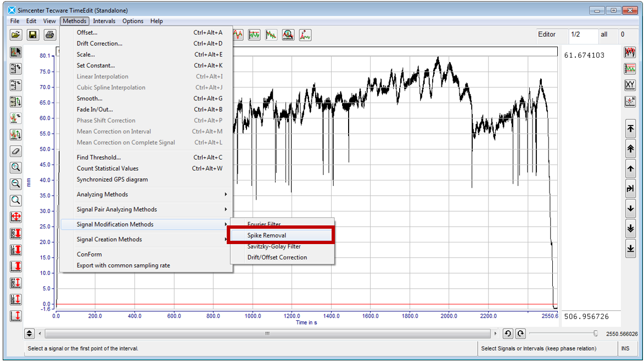Click the plain magnifier zoom icon
The width and height of the screenshot is (644, 362).
[x=15, y=200]
